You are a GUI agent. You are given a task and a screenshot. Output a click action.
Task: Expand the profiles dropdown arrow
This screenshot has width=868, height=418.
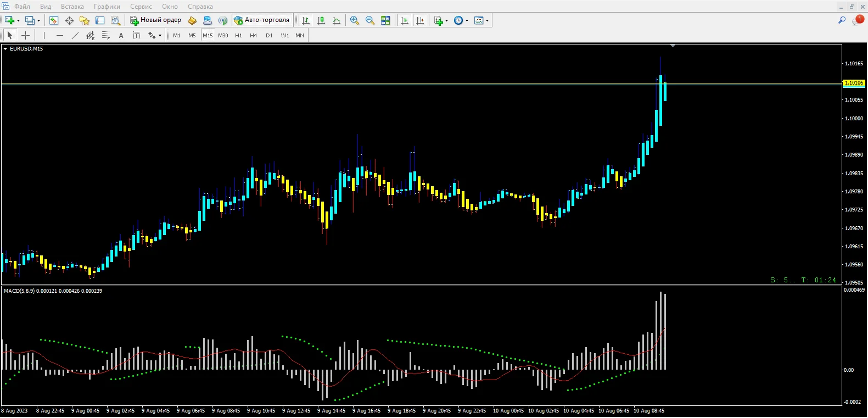pyautogui.click(x=38, y=20)
